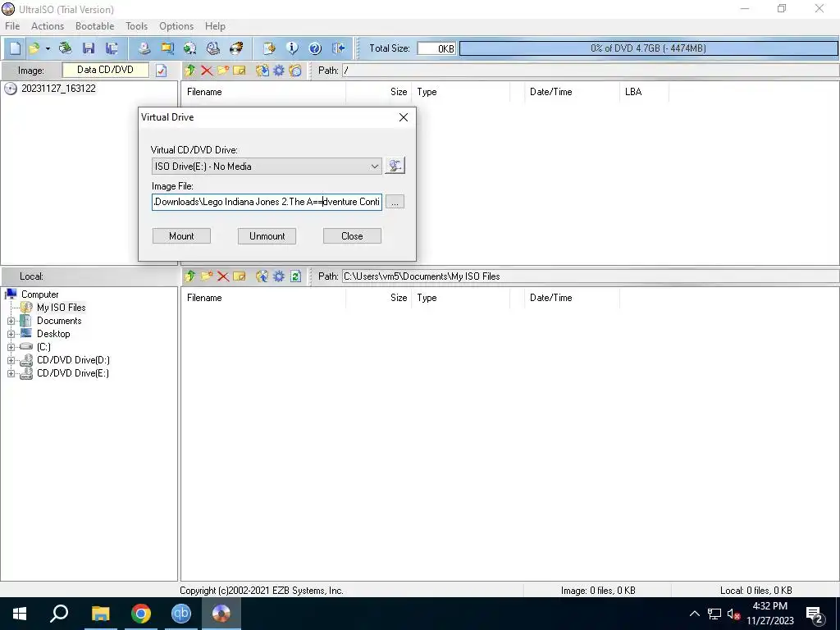Click the Compress ISO folder-monitor icon
Viewport: 840px width, 630px height.
pos(167,48)
